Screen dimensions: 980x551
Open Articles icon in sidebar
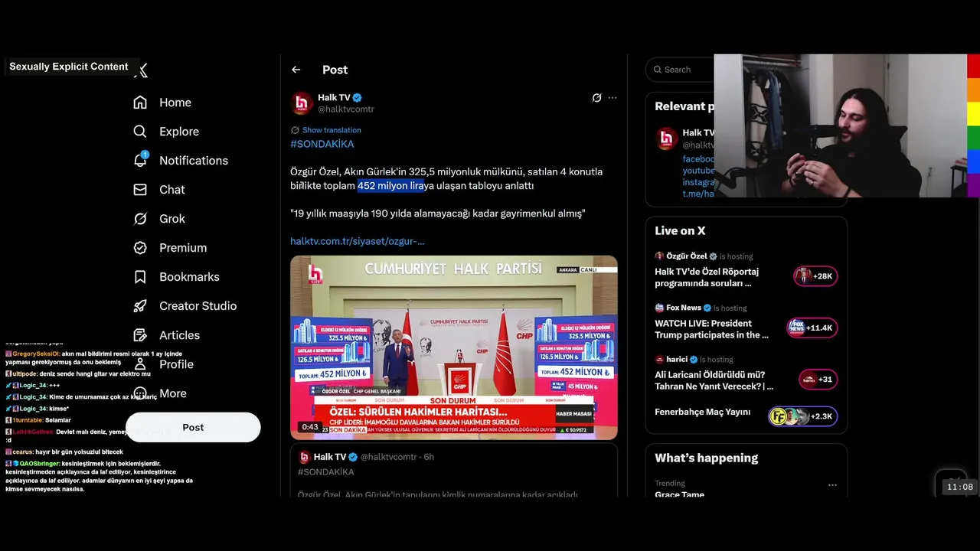click(140, 335)
